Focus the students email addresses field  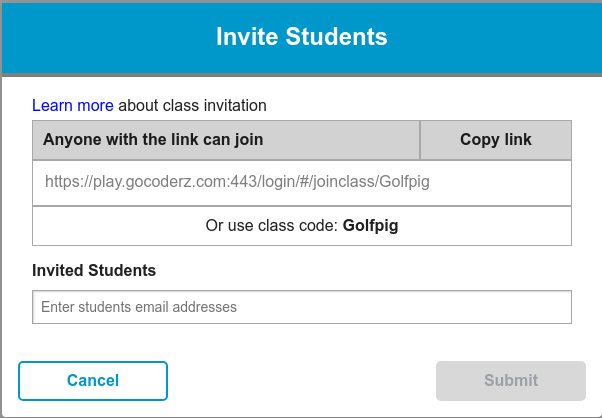click(x=302, y=307)
